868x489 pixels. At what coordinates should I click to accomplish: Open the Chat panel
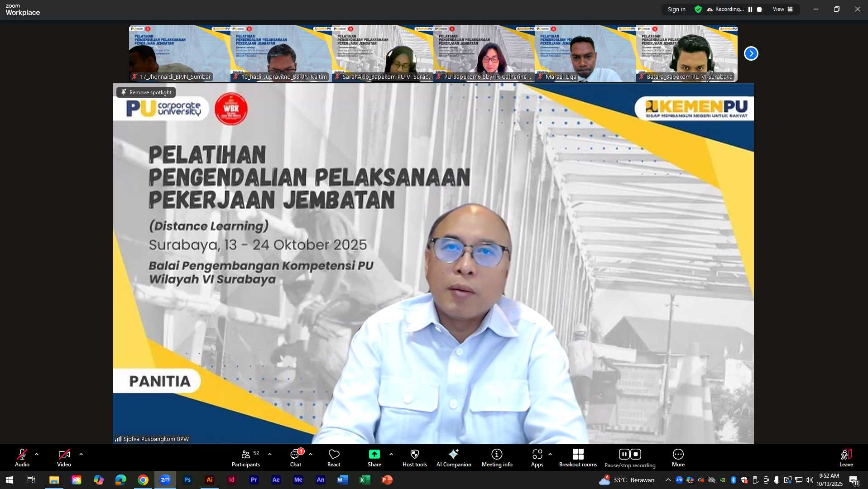pos(296,458)
